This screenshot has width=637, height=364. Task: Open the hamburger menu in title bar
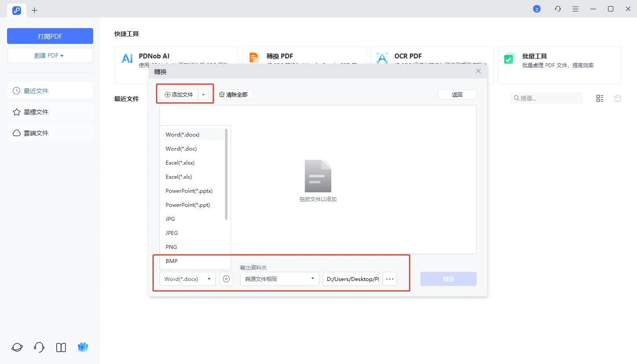pos(575,9)
